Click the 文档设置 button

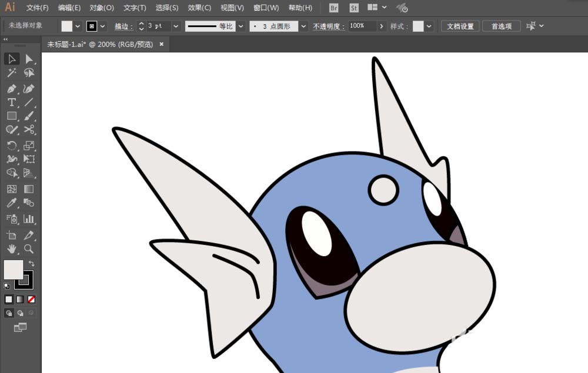[x=460, y=26]
